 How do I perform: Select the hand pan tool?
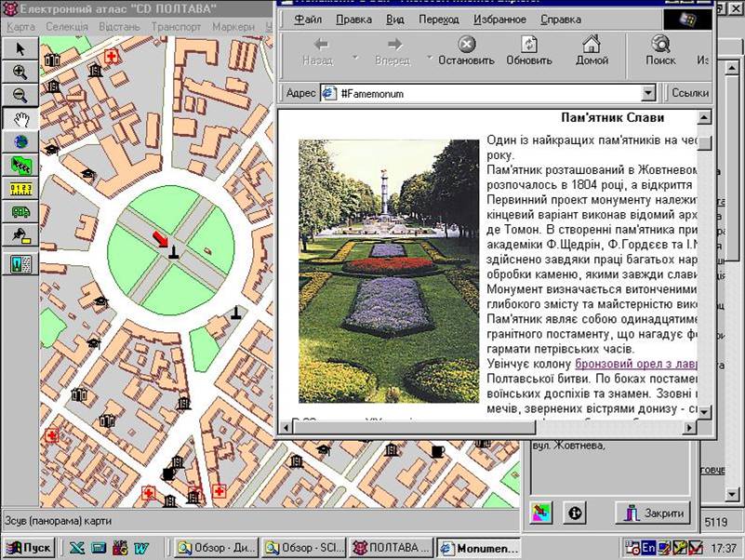[x=20, y=119]
